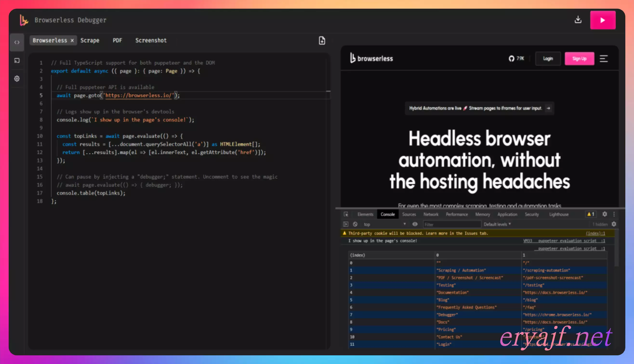Open the DevTools settings gear icon

click(604, 214)
